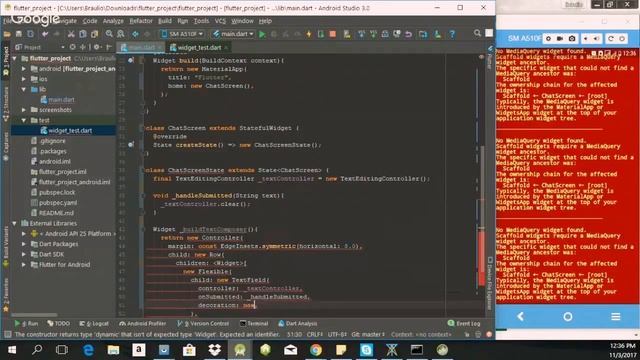The image size is (640, 360).
Task: Expand the Dart Packages library node
Action: [24, 244]
